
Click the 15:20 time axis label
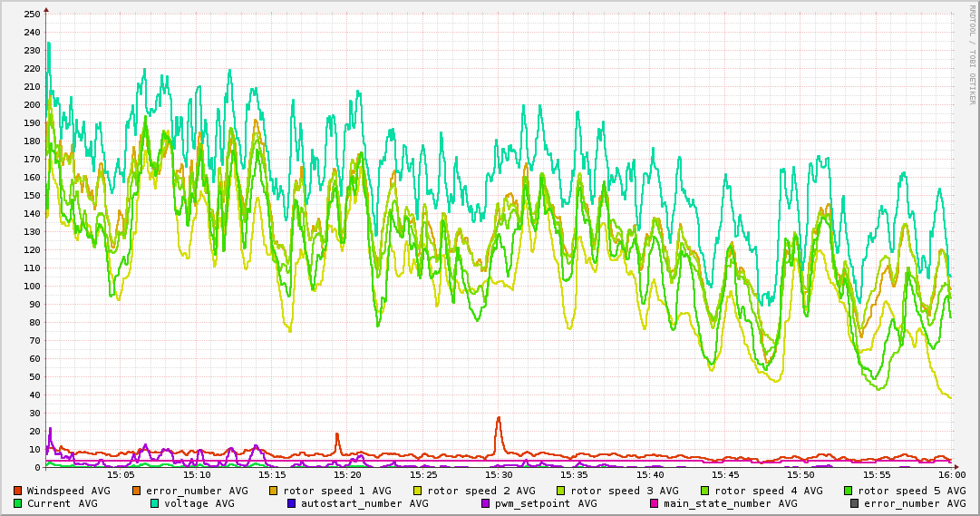coord(347,475)
